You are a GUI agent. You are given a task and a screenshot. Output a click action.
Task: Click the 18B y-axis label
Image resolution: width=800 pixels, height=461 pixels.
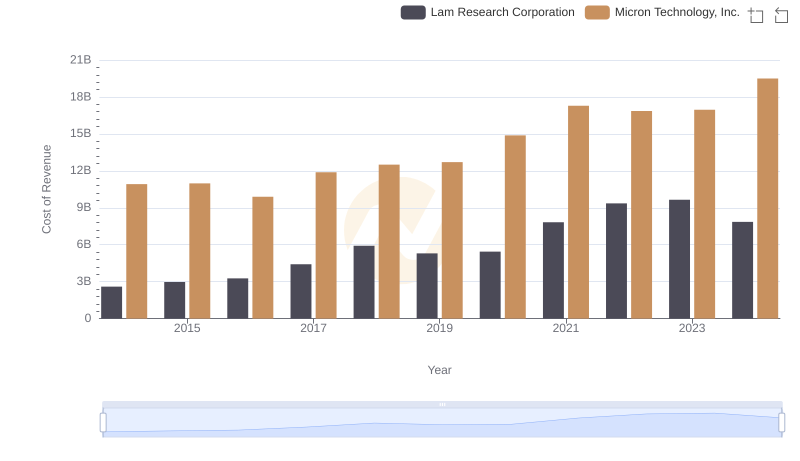coord(81,97)
